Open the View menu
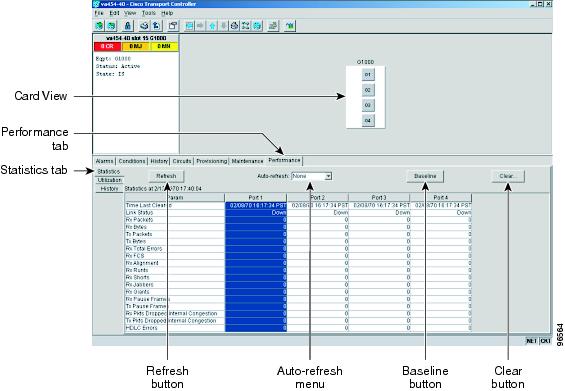This screenshot has width=565, height=391. click(x=130, y=13)
